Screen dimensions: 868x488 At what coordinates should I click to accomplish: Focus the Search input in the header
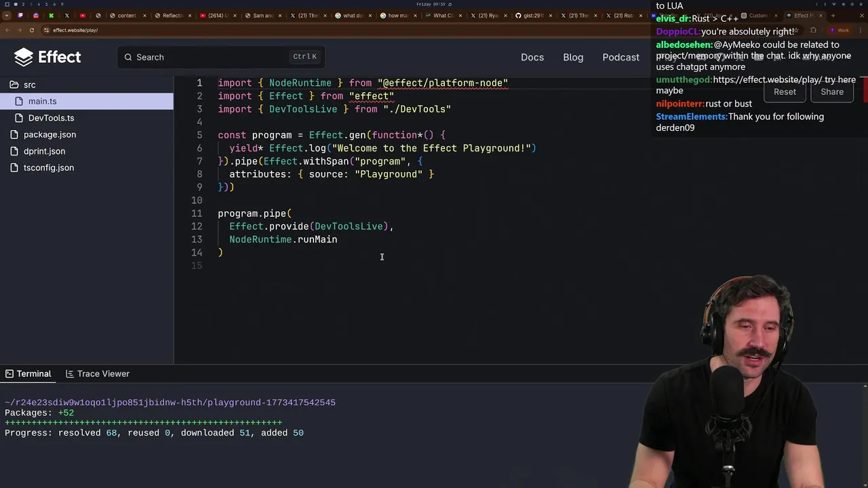(221, 57)
